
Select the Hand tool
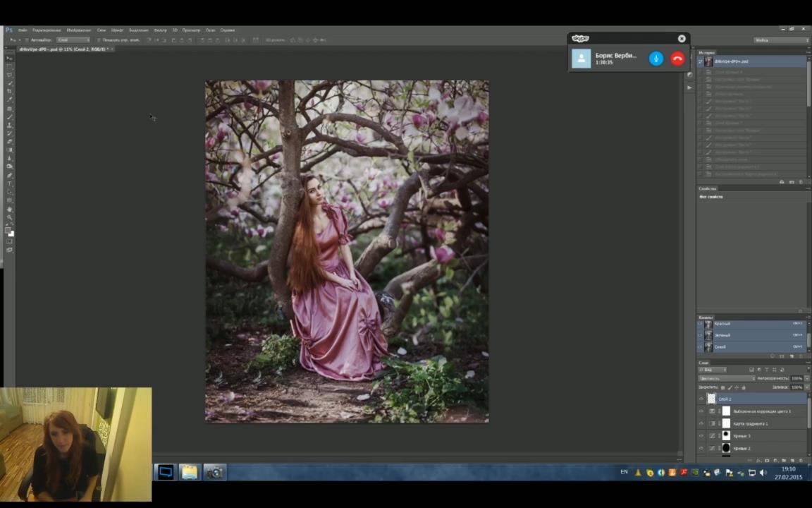click(x=9, y=209)
